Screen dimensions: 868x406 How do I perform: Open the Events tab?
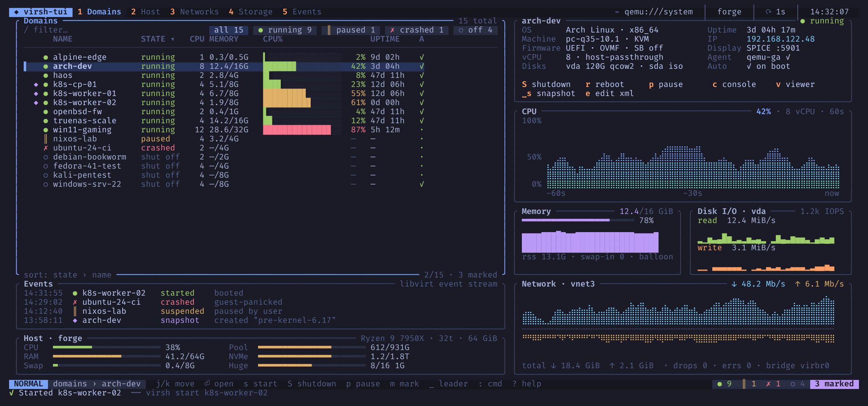302,12
